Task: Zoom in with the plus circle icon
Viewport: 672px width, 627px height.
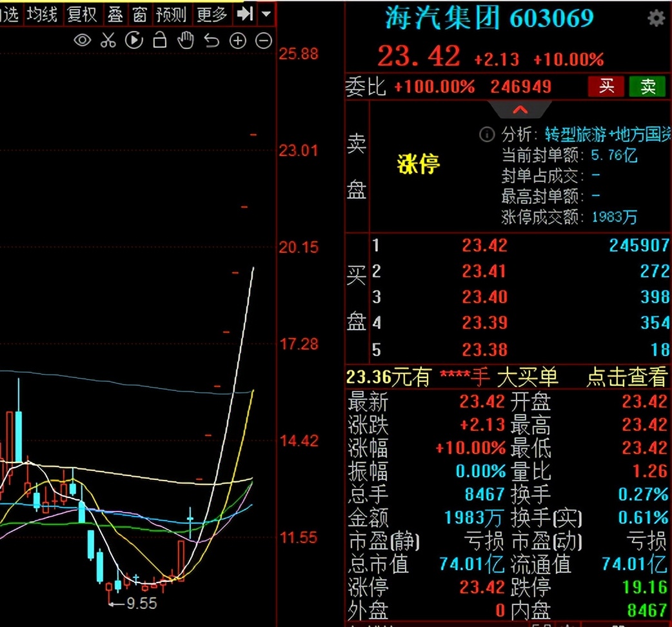Action: point(238,41)
